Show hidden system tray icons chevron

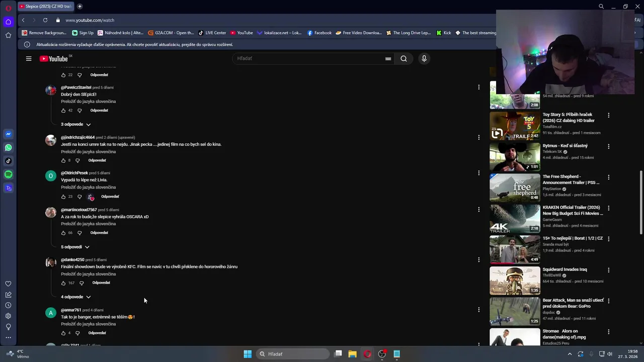[570, 354]
